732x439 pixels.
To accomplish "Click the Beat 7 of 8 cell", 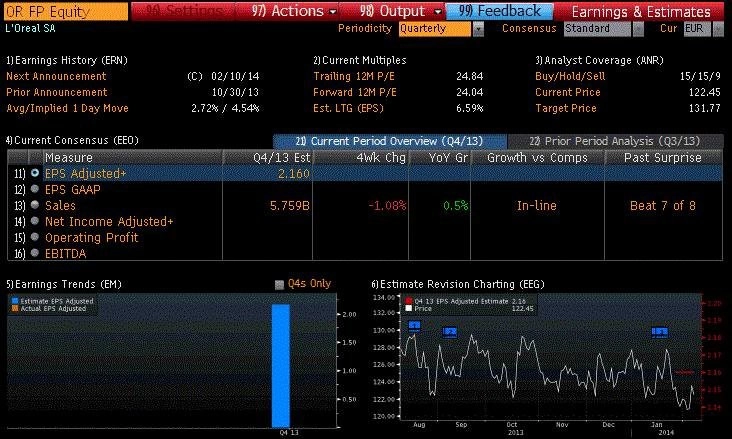I will pyautogui.click(x=663, y=205).
